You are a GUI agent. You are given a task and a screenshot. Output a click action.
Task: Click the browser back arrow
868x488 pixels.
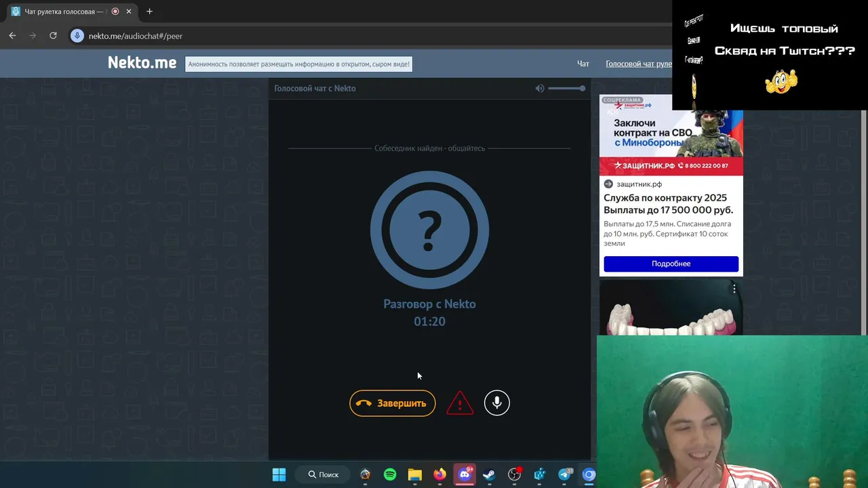12,36
